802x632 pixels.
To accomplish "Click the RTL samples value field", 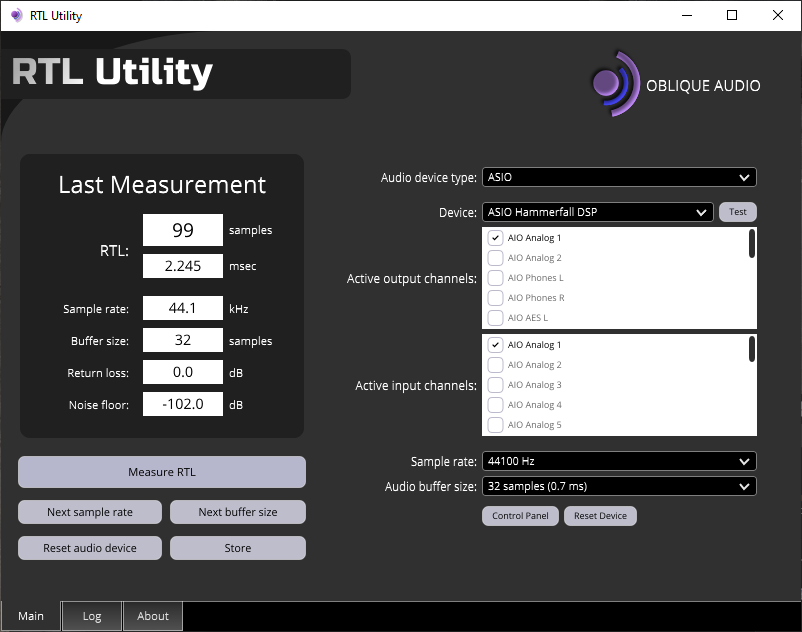I will click(x=183, y=230).
